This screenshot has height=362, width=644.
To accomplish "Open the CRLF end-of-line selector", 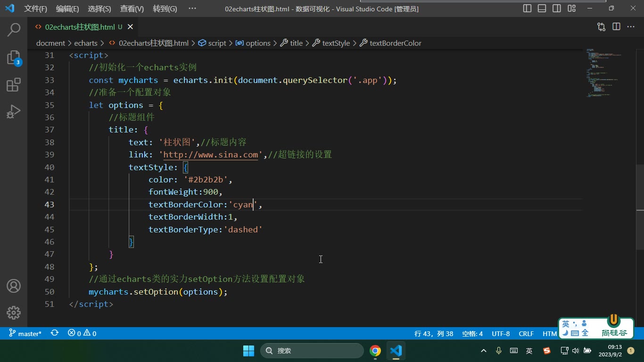I will coord(526,333).
